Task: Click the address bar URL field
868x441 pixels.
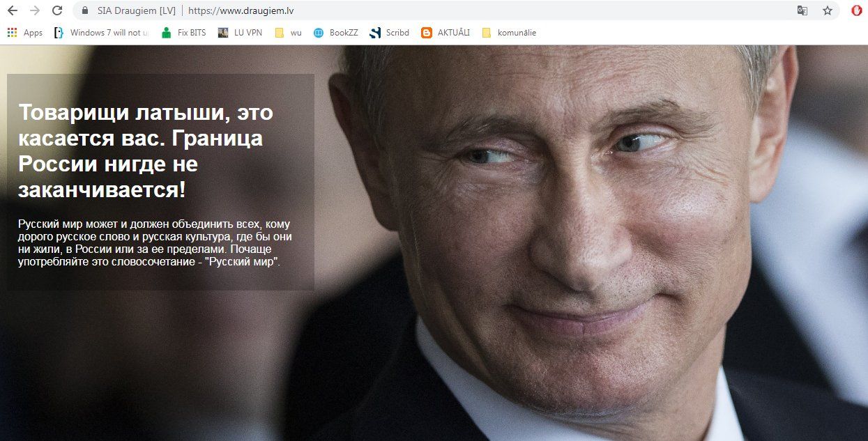Action: pos(488,10)
